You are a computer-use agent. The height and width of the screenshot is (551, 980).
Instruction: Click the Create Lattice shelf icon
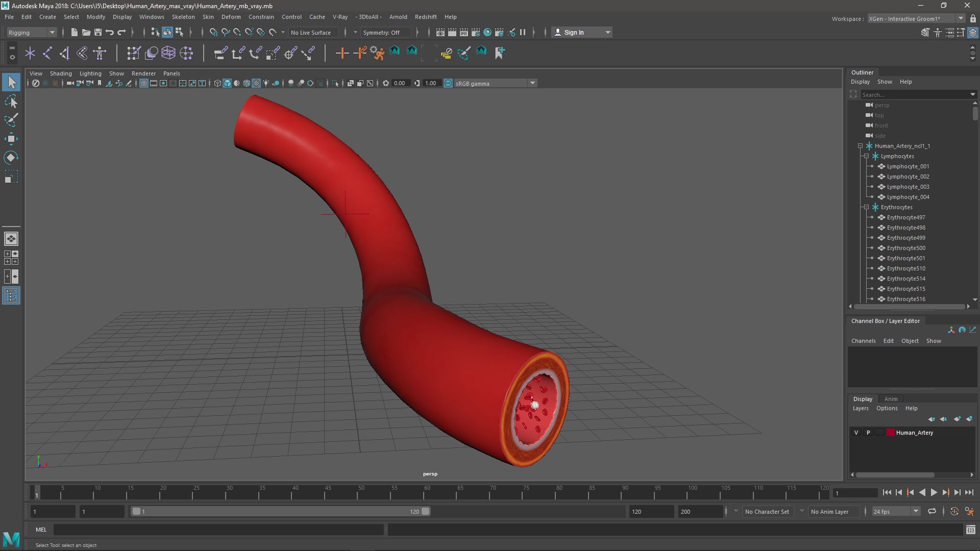168,53
